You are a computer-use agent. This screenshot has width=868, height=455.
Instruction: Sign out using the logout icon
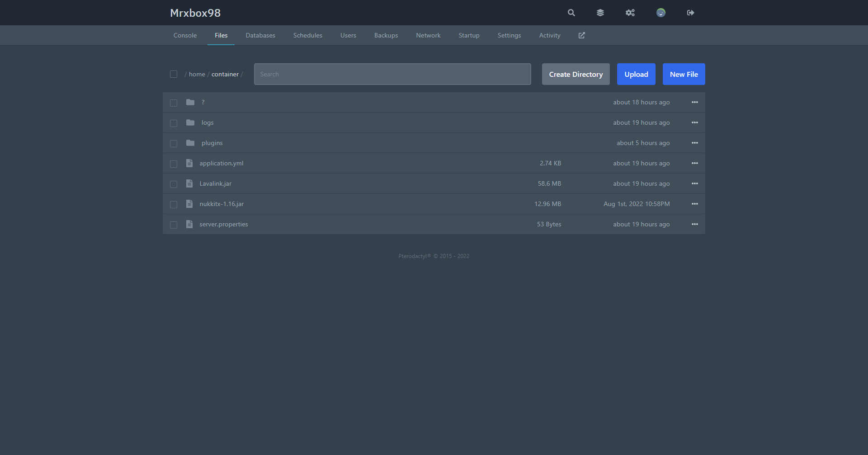click(690, 13)
